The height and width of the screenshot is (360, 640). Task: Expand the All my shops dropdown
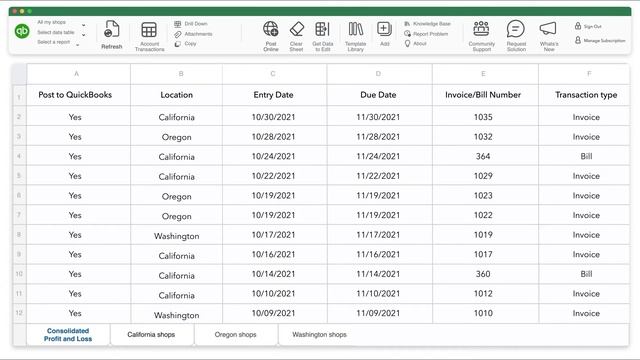tap(84, 25)
